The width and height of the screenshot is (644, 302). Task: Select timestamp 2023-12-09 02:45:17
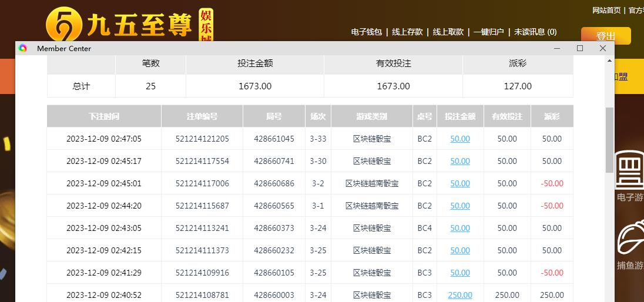(104, 161)
